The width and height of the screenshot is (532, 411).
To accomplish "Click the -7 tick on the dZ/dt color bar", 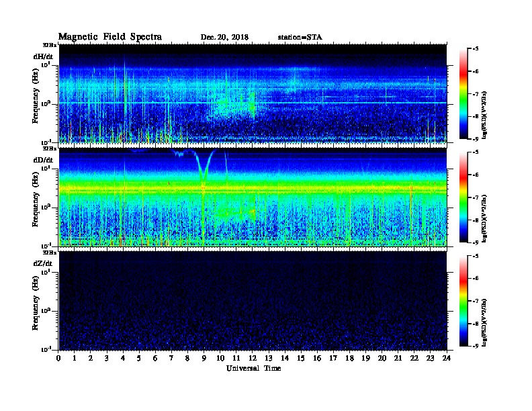I will (x=476, y=301).
